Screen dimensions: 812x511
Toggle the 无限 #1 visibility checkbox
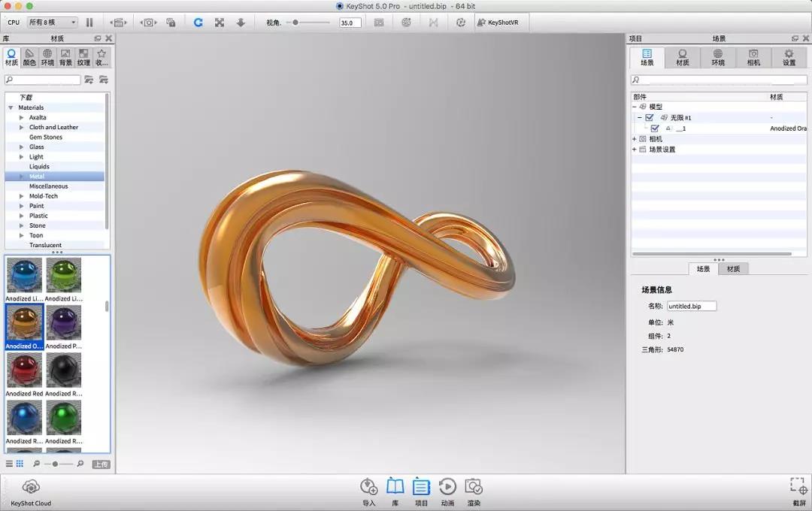(650, 117)
